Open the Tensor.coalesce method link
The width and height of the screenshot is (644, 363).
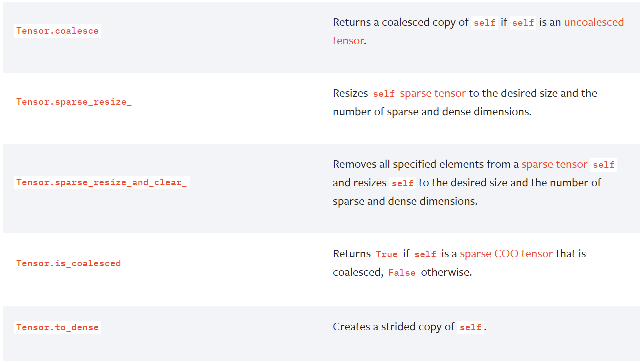point(57,31)
